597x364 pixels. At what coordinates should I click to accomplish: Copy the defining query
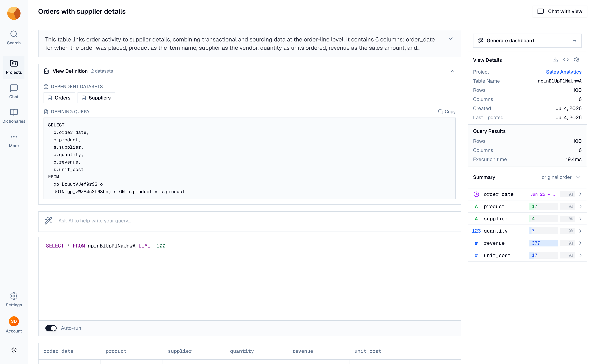[x=447, y=112]
